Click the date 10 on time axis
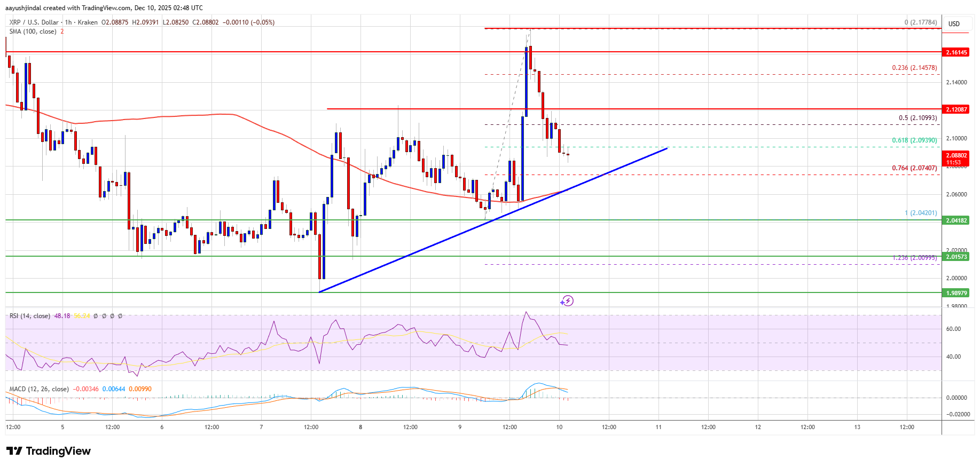 tap(559, 427)
